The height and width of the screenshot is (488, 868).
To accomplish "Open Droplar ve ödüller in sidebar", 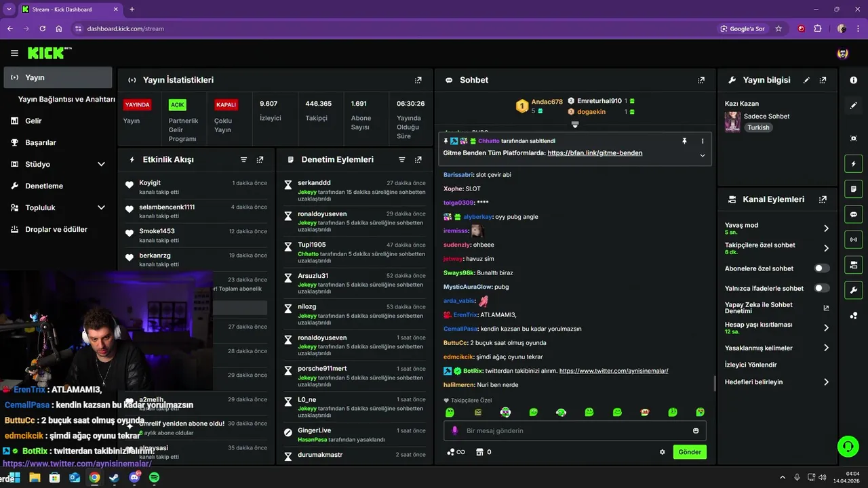I will 58,229.
